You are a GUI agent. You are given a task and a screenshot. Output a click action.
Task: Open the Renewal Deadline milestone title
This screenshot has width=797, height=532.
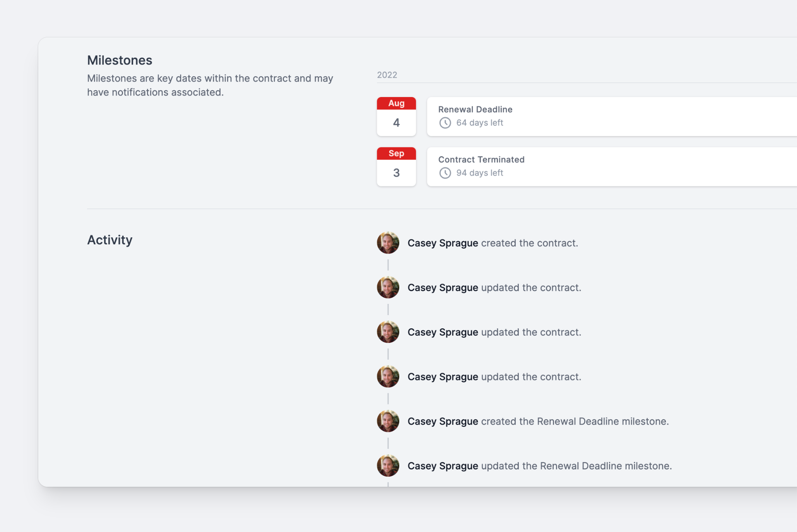point(475,109)
